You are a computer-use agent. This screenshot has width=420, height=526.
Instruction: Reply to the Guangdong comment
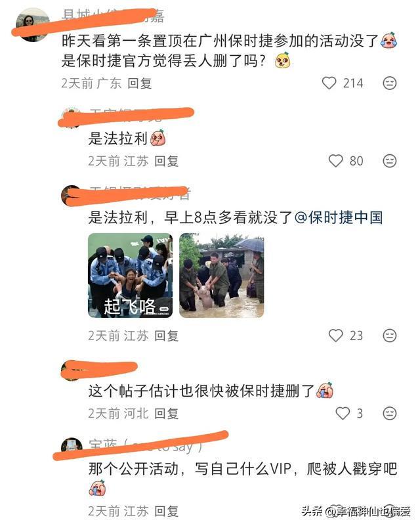pyautogui.click(x=140, y=83)
